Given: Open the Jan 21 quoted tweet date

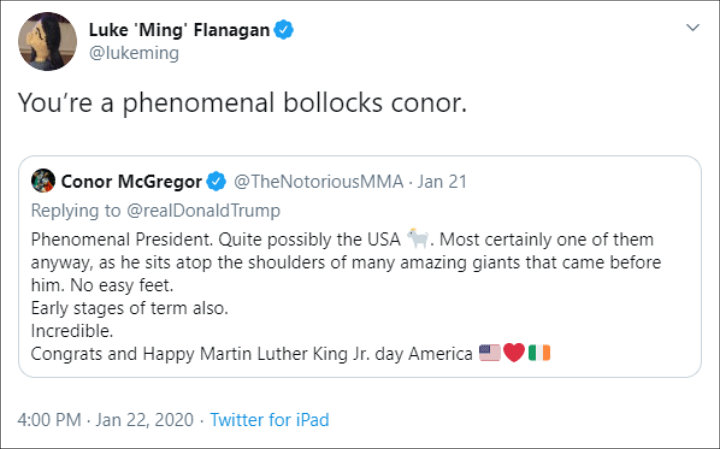Looking at the screenshot, I should coord(442,181).
